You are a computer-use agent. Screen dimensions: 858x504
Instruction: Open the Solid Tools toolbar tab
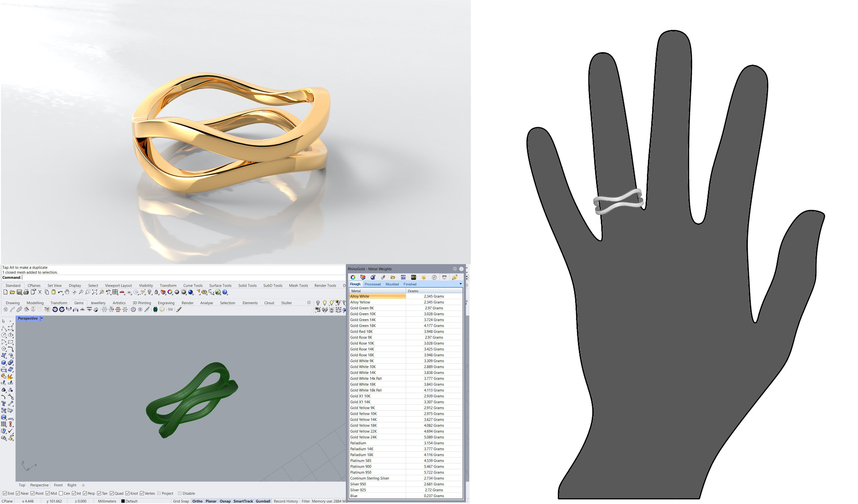pos(248,286)
